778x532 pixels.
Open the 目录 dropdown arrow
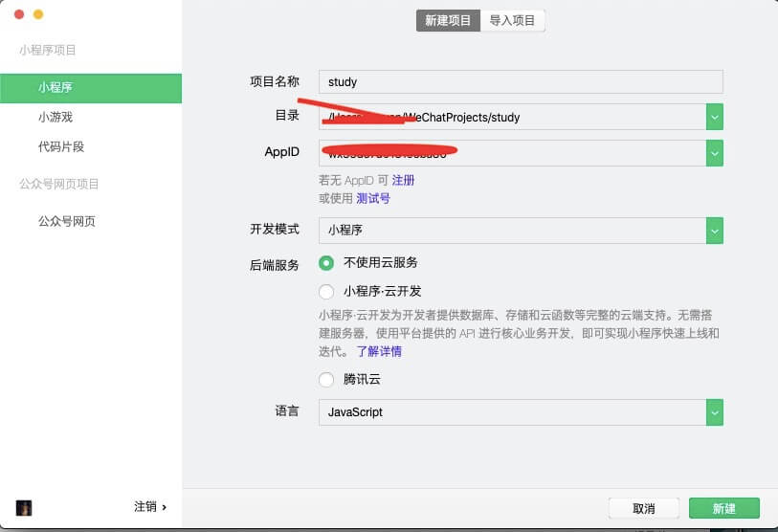[x=715, y=117]
